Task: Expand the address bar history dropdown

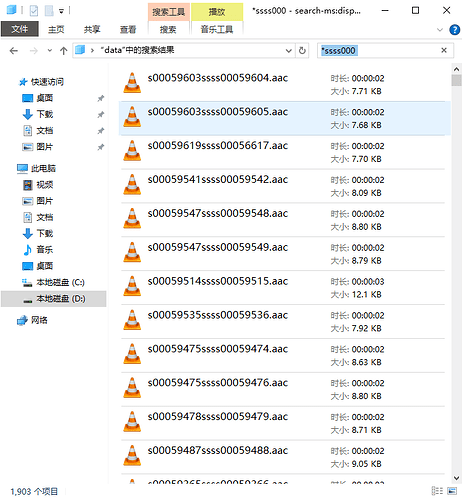Action: (289, 51)
